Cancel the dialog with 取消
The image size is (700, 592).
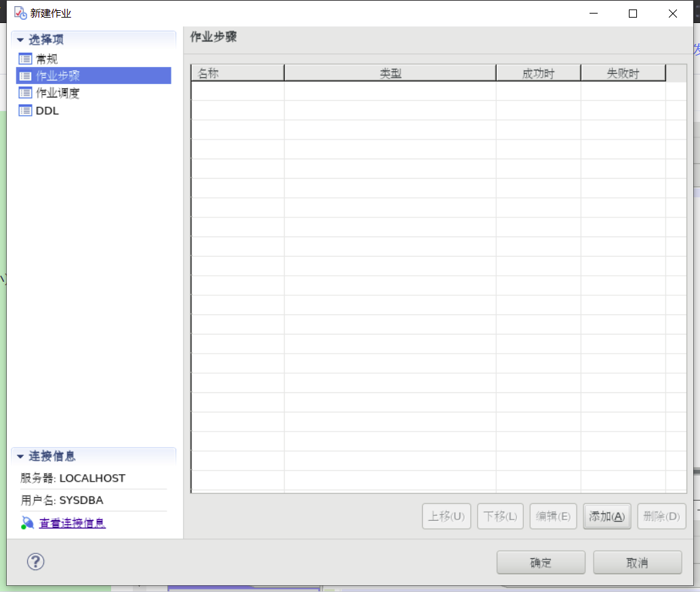pyautogui.click(x=637, y=562)
